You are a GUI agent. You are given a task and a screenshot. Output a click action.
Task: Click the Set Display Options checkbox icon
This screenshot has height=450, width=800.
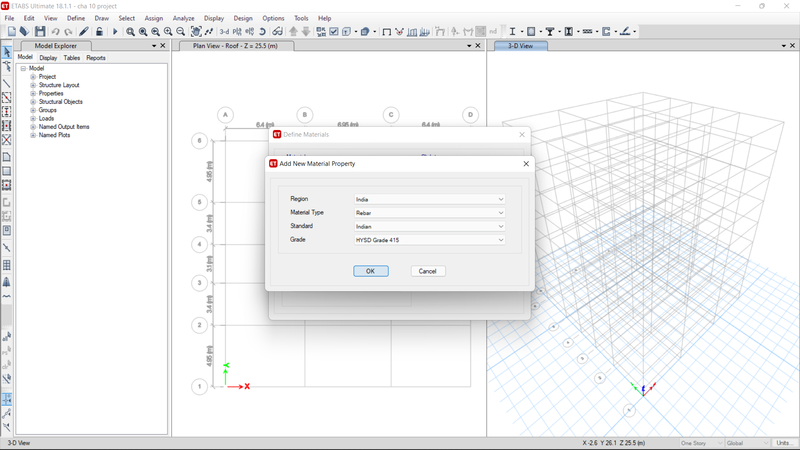(x=334, y=32)
